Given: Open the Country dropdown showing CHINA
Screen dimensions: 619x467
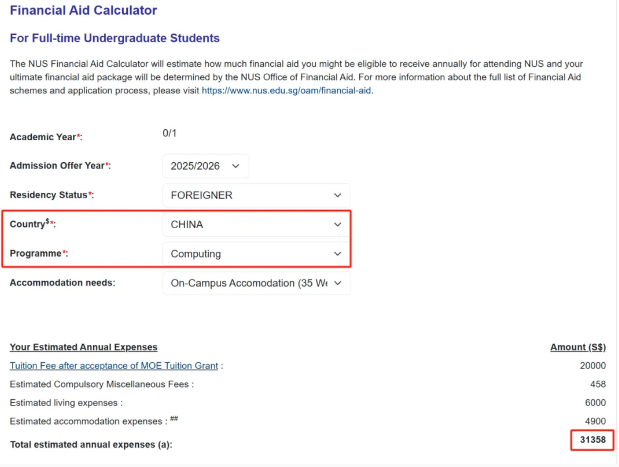Looking at the screenshot, I should pos(255,224).
